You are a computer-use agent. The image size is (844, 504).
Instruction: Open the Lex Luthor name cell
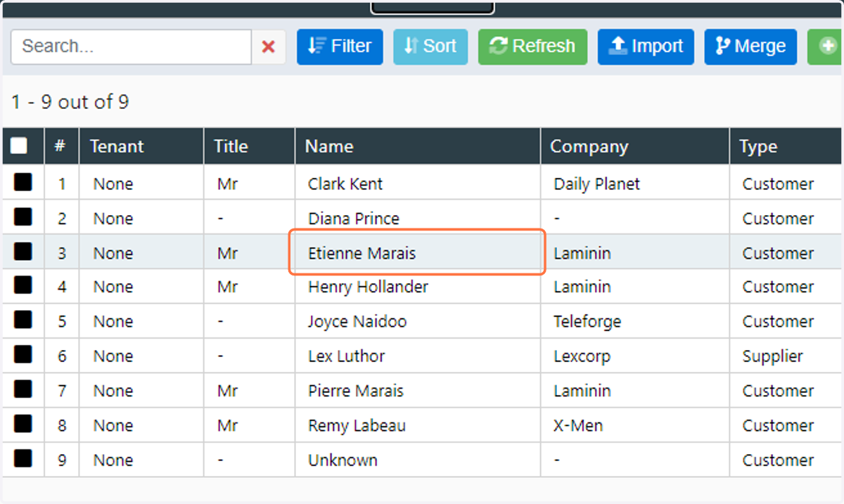tap(418, 356)
